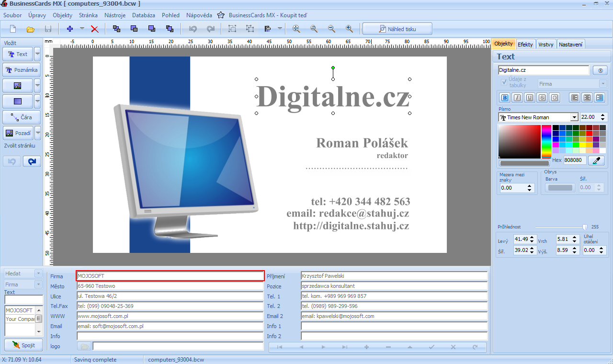The image size is (613, 364).
Task: Expand the Pozadí dropdown arrow
Action: point(37,133)
